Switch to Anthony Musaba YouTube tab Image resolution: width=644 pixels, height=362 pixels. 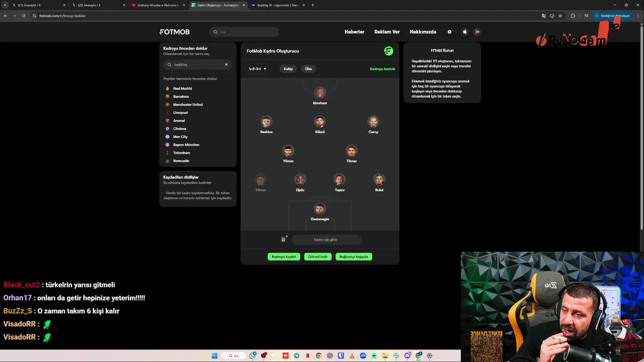(x=158, y=5)
